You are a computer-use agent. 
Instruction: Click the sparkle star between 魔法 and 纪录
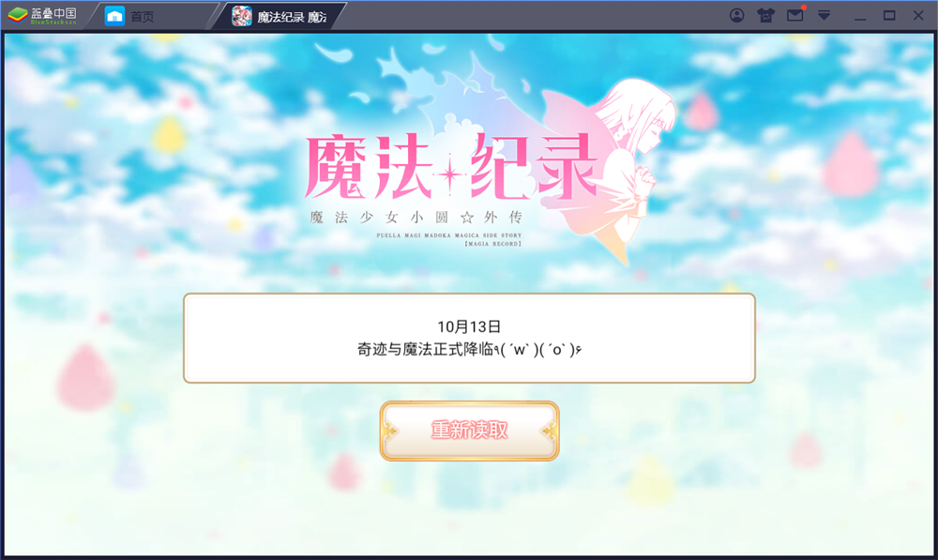(450, 174)
